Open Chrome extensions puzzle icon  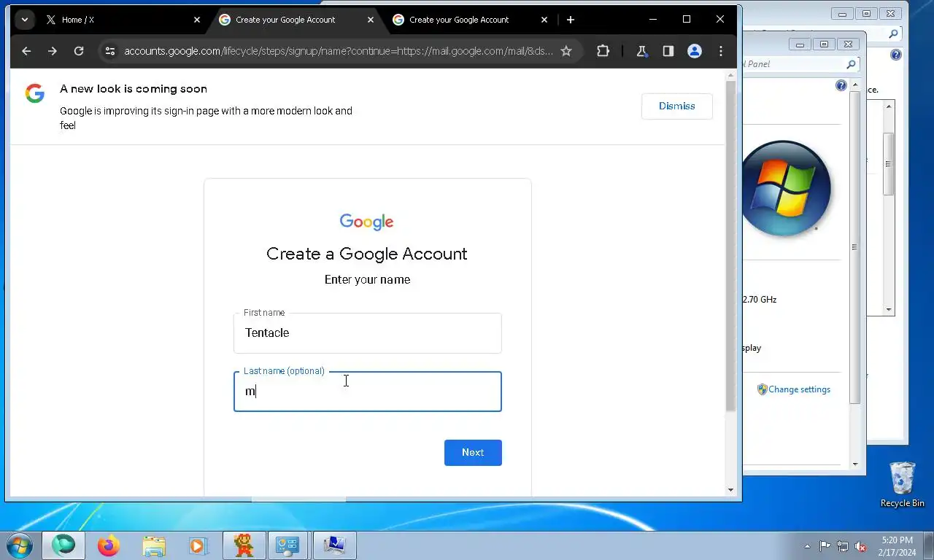coord(603,51)
